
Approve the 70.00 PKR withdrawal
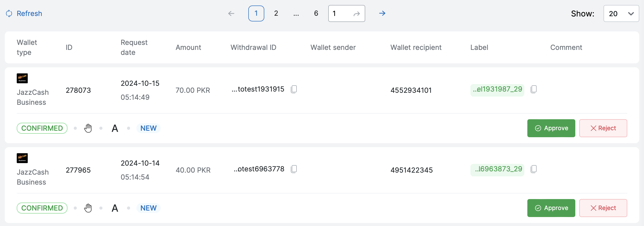pyautogui.click(x=551, y=128)
